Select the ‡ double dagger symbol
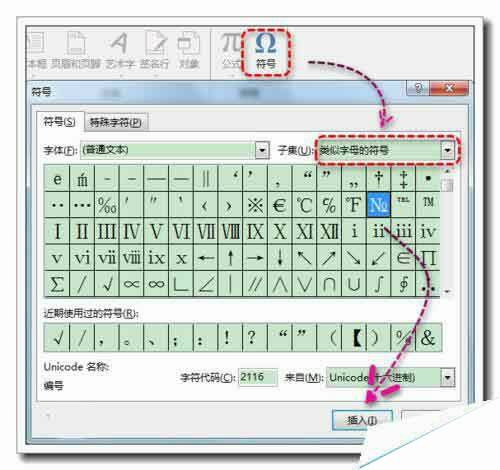Screen dimensions: 500x470 pos(403,178)
